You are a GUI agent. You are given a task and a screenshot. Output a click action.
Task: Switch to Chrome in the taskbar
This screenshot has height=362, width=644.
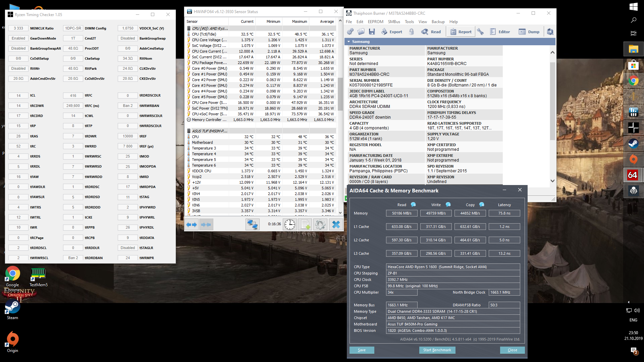click(633, 81)
